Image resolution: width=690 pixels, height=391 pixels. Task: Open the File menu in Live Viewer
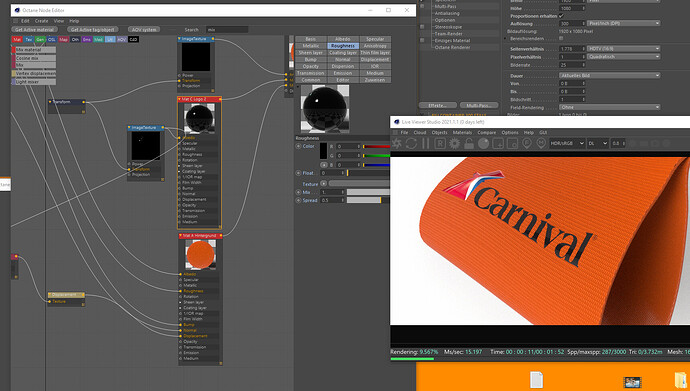point(404,132)
